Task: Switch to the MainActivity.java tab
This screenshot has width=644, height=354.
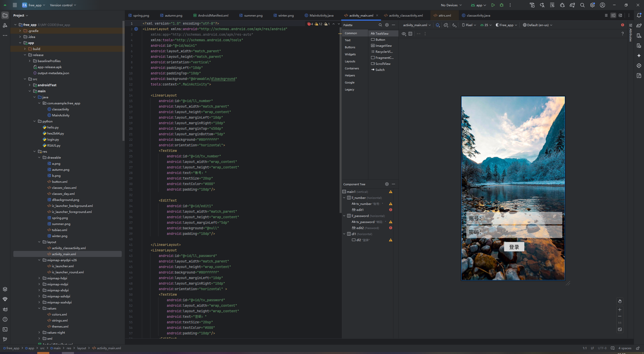Action: pyautogui.click(x=319, y=15)
